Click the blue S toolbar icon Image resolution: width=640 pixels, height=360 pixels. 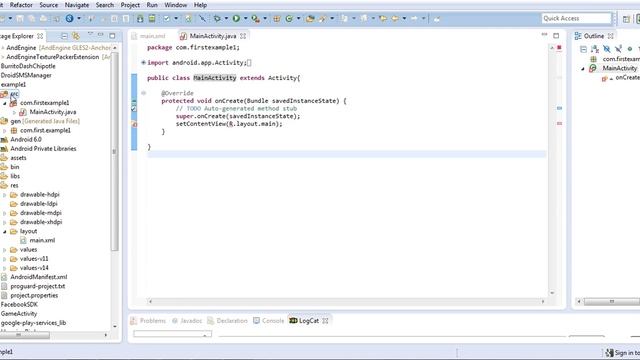coord(69,18)
